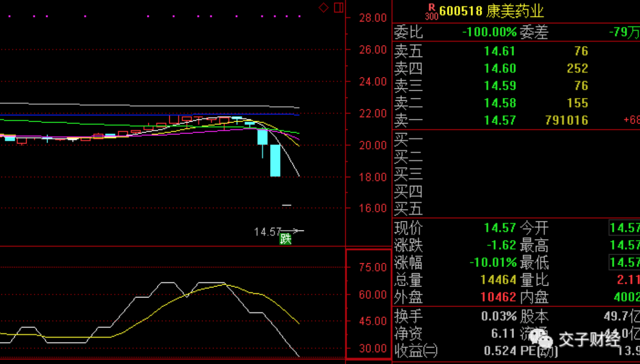The image size is (640, 364).
Task: Click the 内盘 label
Action: (533, 297)
